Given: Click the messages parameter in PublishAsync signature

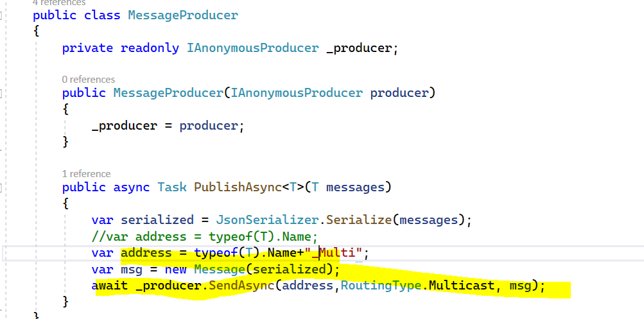Looking at the screenshot, I should click(355, 187).
